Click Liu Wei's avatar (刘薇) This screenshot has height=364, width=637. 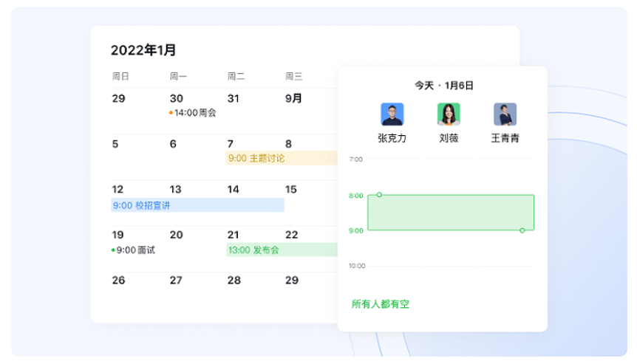(x=449, y=114)
